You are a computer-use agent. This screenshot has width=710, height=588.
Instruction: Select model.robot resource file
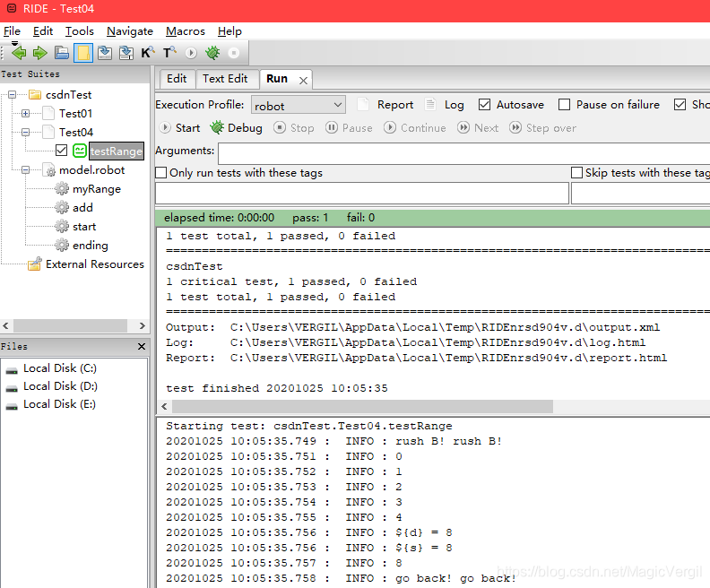(x=92, y=169)
